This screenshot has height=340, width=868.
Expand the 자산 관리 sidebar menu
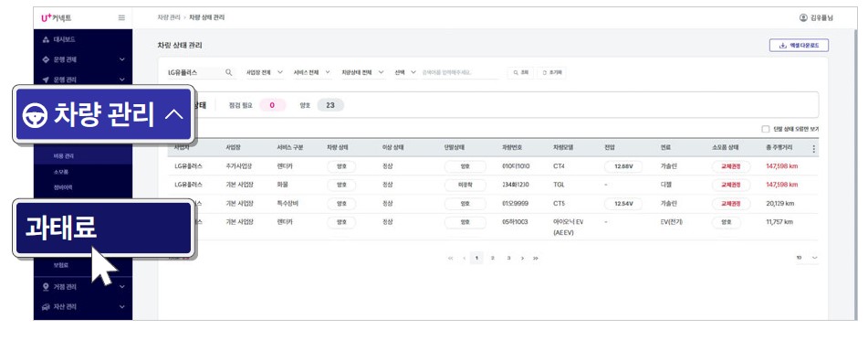pos(83,306)
